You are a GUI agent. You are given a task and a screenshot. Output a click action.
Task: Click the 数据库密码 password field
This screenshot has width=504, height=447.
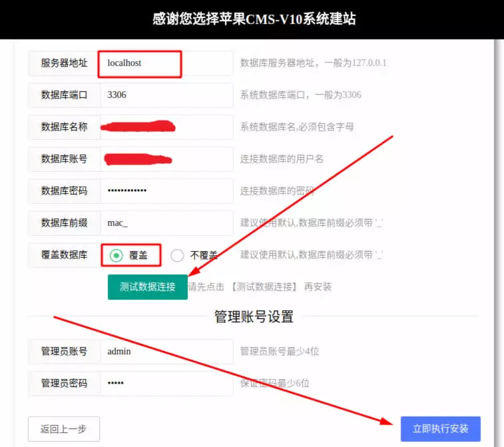166,191
